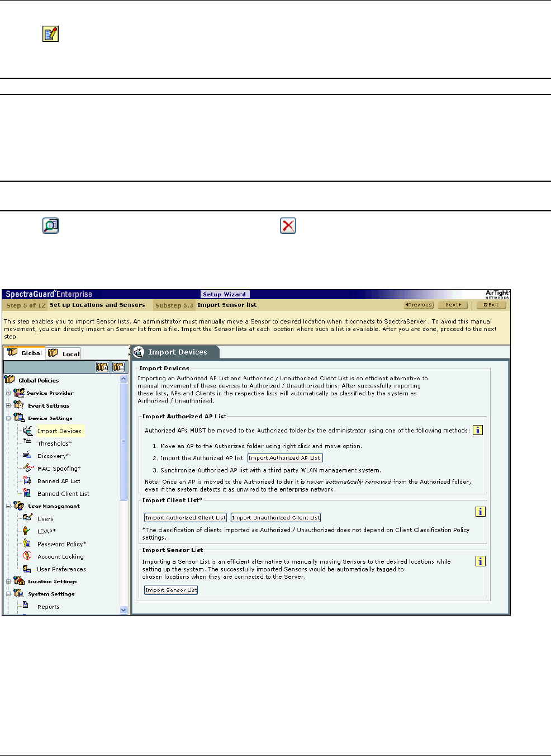Switch to the Local tab
The image size is (551, 756).
point(64,353)
